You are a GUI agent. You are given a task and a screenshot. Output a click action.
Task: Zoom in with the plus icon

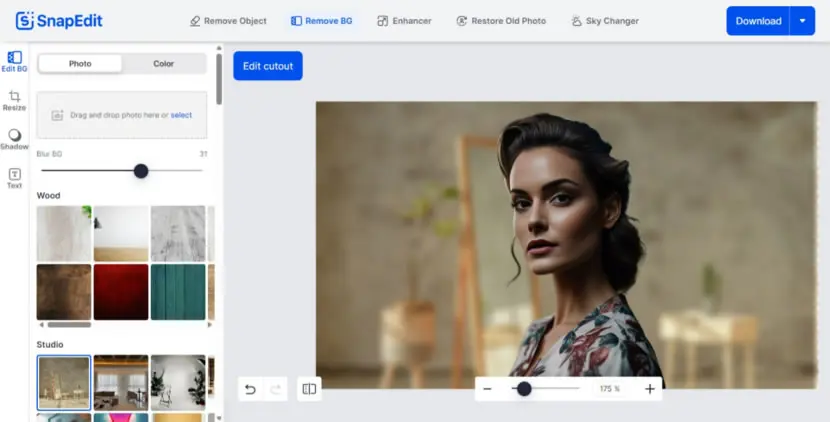click(649, 389)
